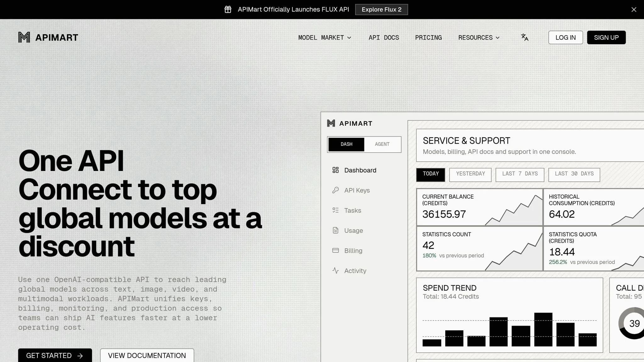644x362 pixels.
Task: Click the 256.2% change percentage
Action: click(x=558, y=262)
